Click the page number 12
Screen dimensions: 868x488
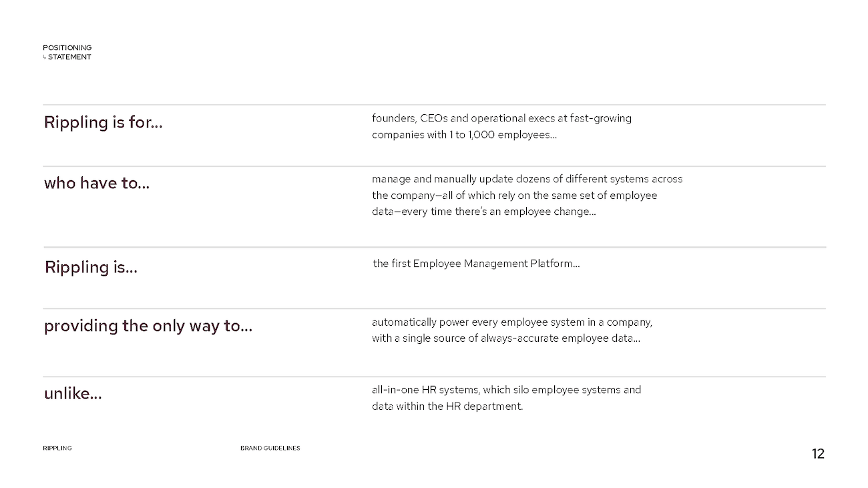point(819,455)
